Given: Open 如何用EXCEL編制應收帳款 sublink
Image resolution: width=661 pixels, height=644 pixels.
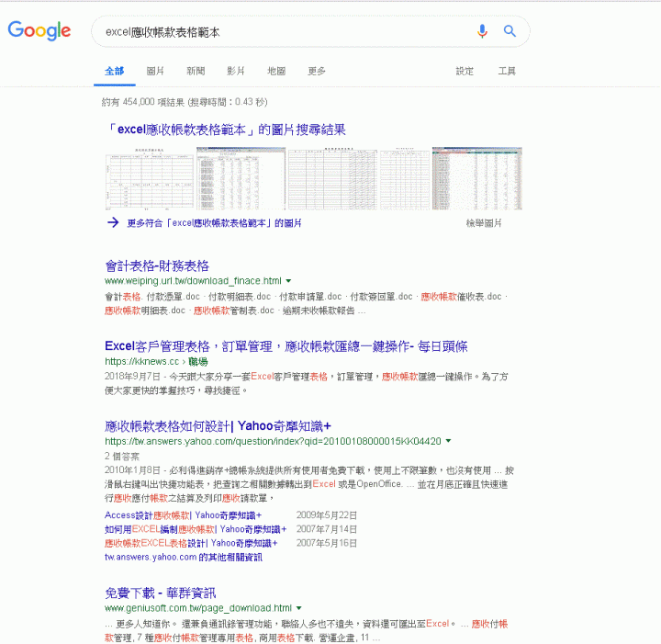Looking at the screenshot, I should click(x=196, y=529).
